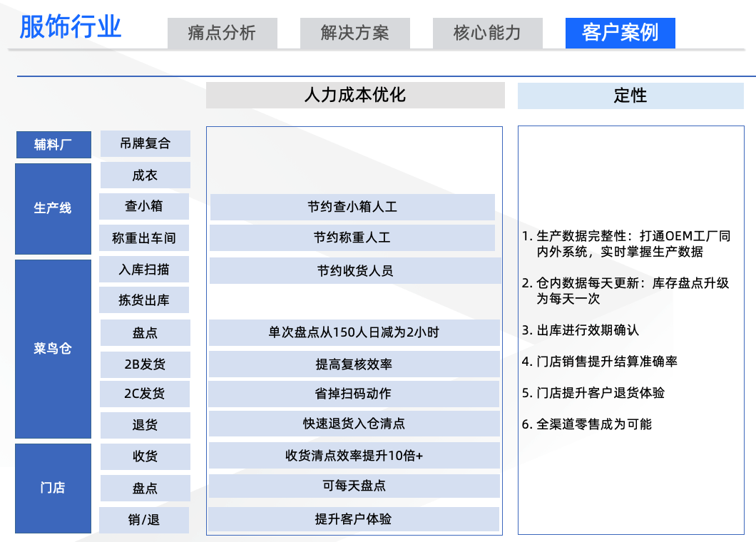Viewport: 756px width, 542px height.
Task: Click the 提升客户体验 benefit box
Action: [x=352, y=519]
